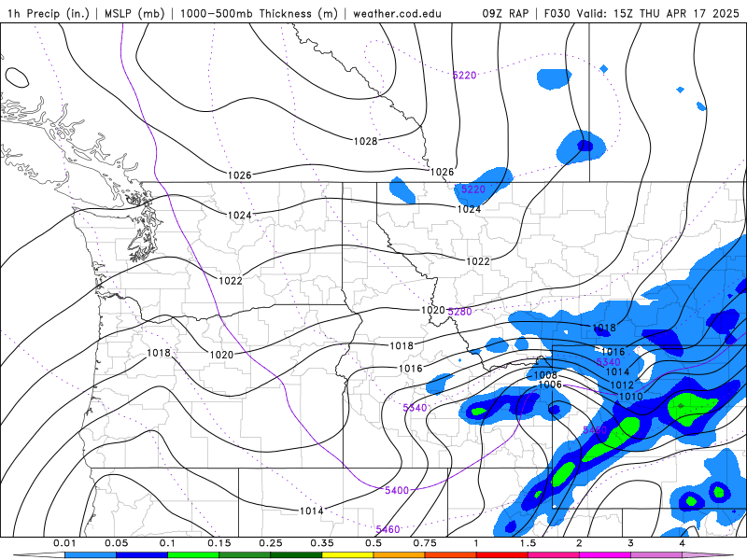This screenshot has width=747, height=560.
Task: Click the 1008 isobar label
Action: coord(545,375)
